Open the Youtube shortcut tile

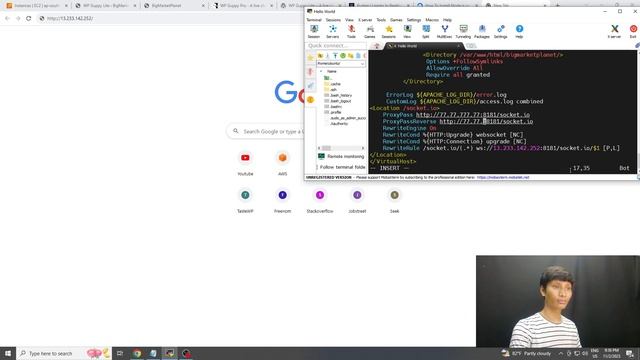(x=245, y=163)
